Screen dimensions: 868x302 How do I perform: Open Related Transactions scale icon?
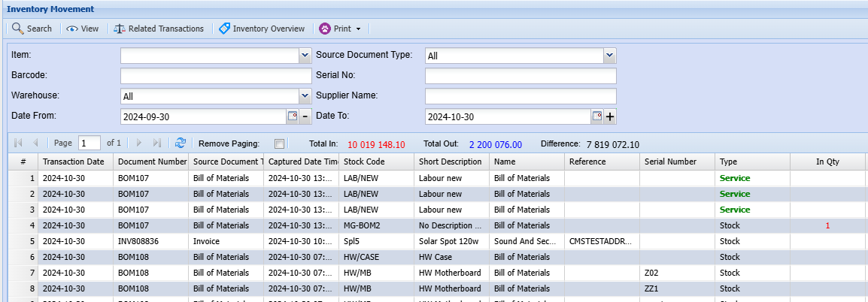(x=120, y=29)
